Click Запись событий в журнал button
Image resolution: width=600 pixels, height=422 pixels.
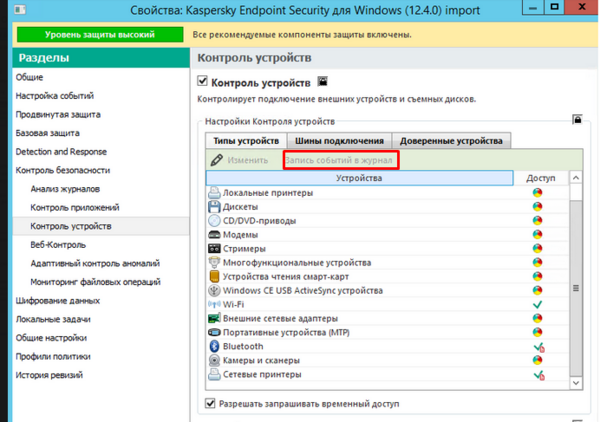coord(339,160)
